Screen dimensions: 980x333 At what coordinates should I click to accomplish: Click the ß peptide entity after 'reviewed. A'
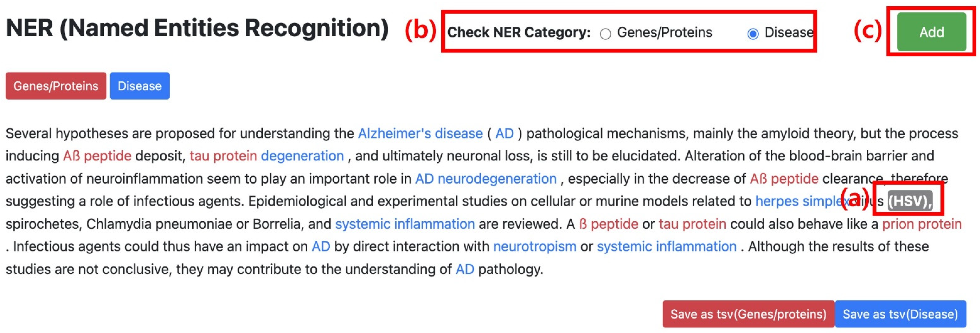(608, 224)
